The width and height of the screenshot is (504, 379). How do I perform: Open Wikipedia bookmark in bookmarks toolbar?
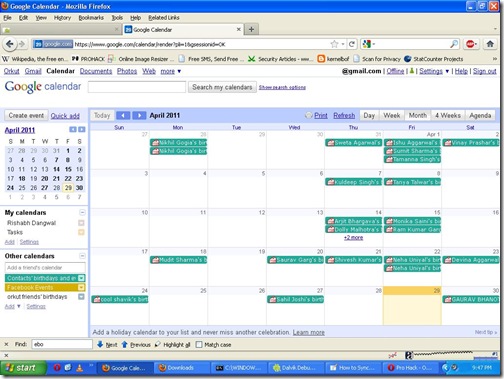click(35, 59)
